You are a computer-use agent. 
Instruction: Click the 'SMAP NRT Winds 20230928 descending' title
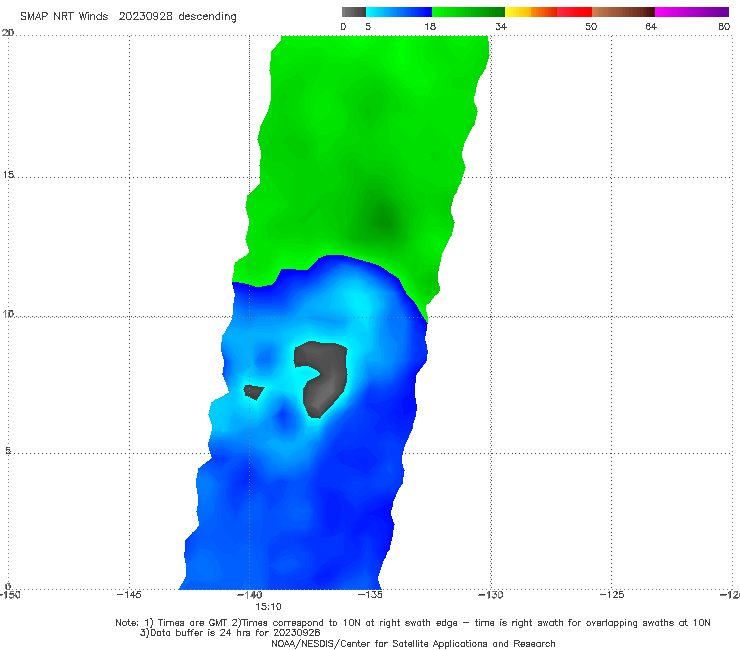point(128,17)
